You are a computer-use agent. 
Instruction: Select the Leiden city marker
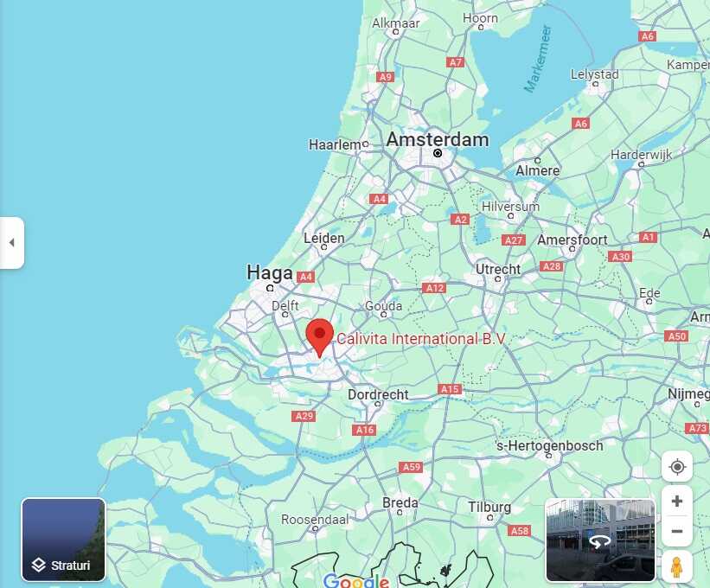[323, 247]
